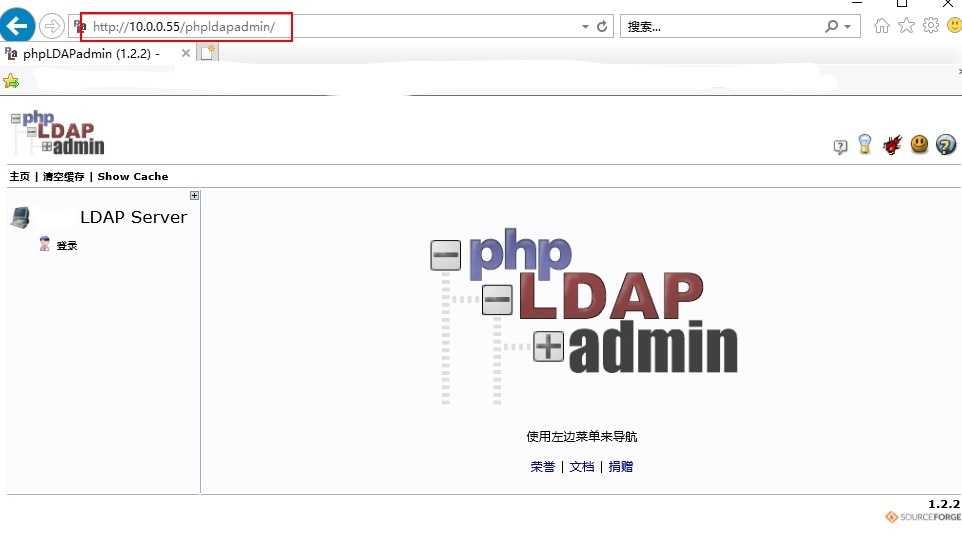Click the 登录 login link
This screenshot has width=962, height=546.
[67, 245]
